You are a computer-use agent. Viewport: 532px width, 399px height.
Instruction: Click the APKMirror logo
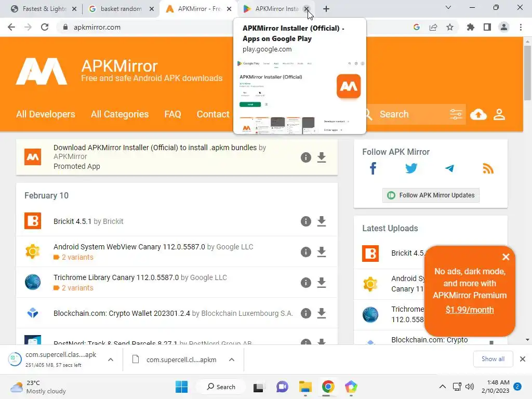pyautogui.click(x=42, y=71)
